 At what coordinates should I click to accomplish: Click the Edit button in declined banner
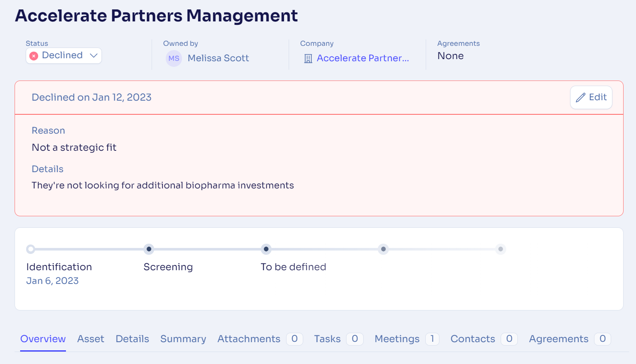click(x=591, y=98)
